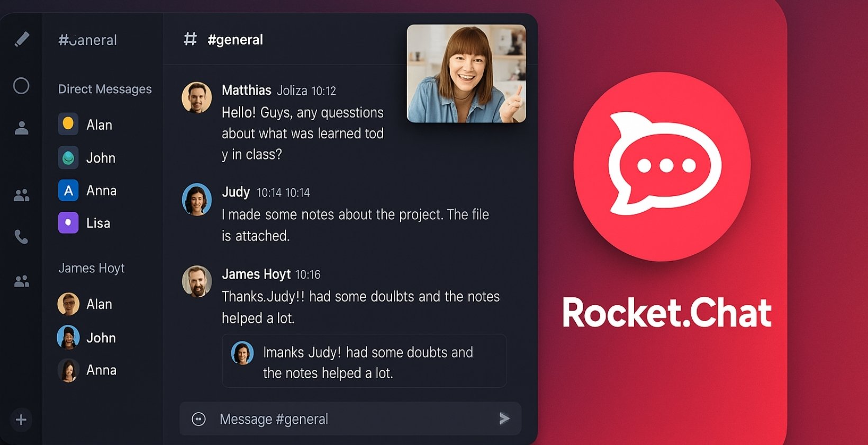Click the Rocket.Chat logo bubble

(662, 166)
